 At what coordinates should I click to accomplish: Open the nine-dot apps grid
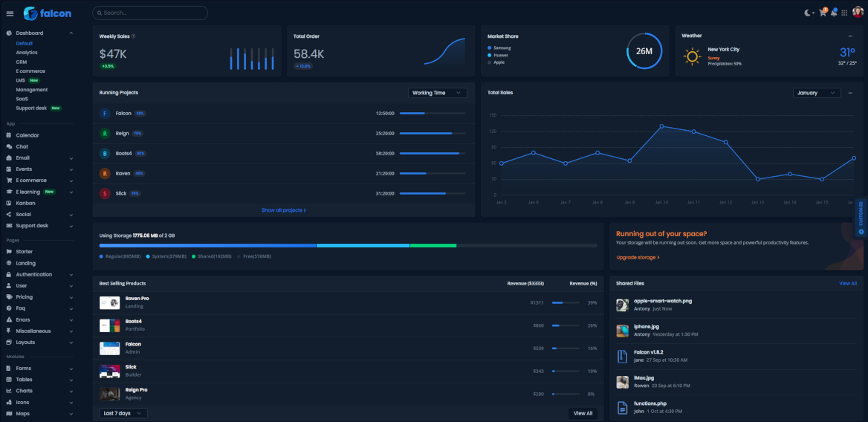(844, 13)
